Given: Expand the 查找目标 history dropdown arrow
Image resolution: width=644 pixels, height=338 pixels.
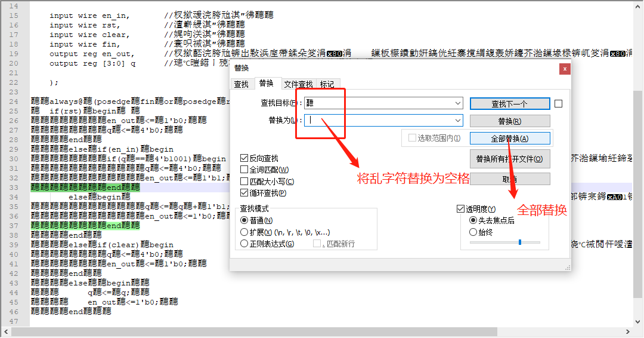Looking at the screenshot, I should (x=458, y=103).
